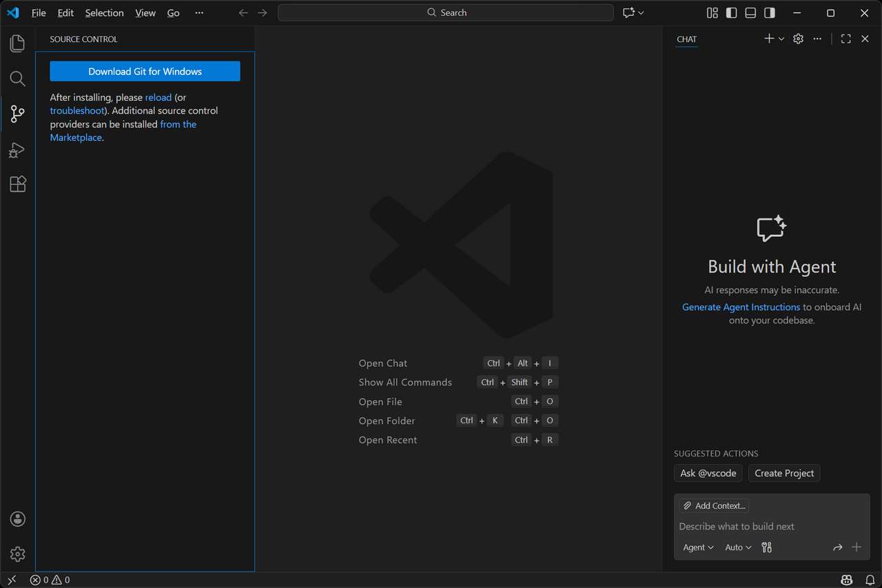Viewport: 882px width, 588px height.
Task: Open the Search view in activity bar
Action: 18,78
